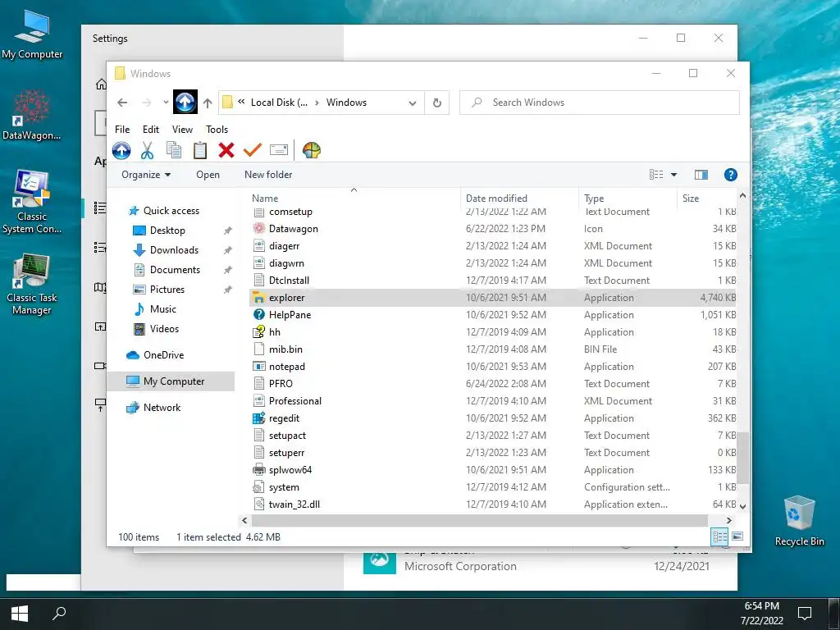Click the Open command button
Screen dimensions: 840x630
coord(208,175)
